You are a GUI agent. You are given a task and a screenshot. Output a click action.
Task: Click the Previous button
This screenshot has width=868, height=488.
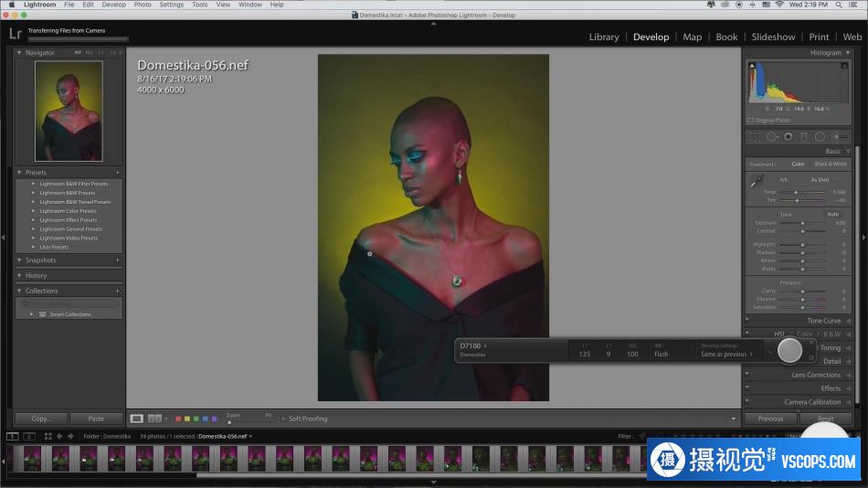pyautogui.click(x=770, y=419)
